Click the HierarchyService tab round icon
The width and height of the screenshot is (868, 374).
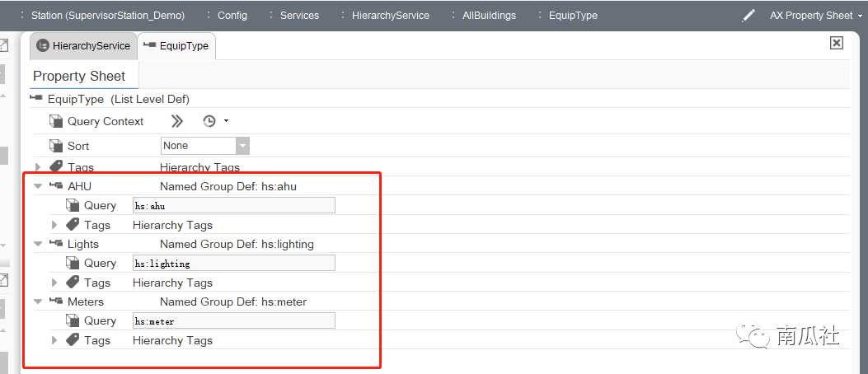pyautogui.click(x=43, y=46)
